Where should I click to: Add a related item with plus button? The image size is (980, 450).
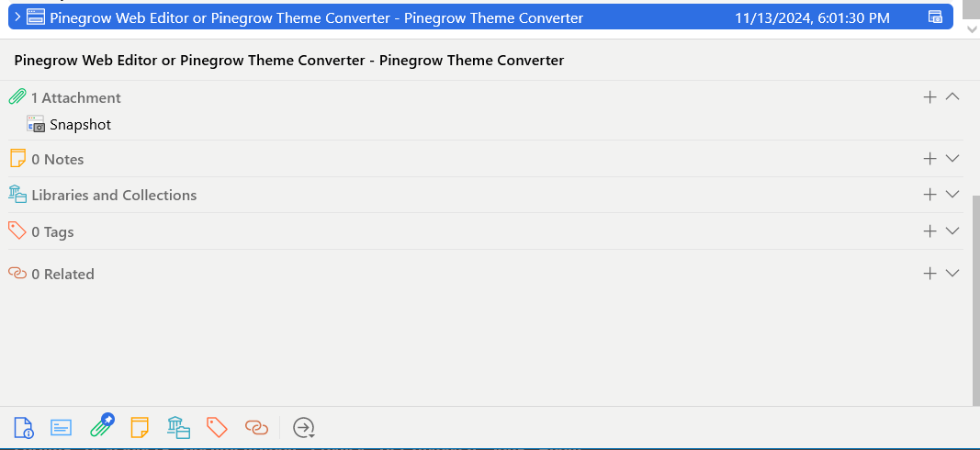coord(930,273)
